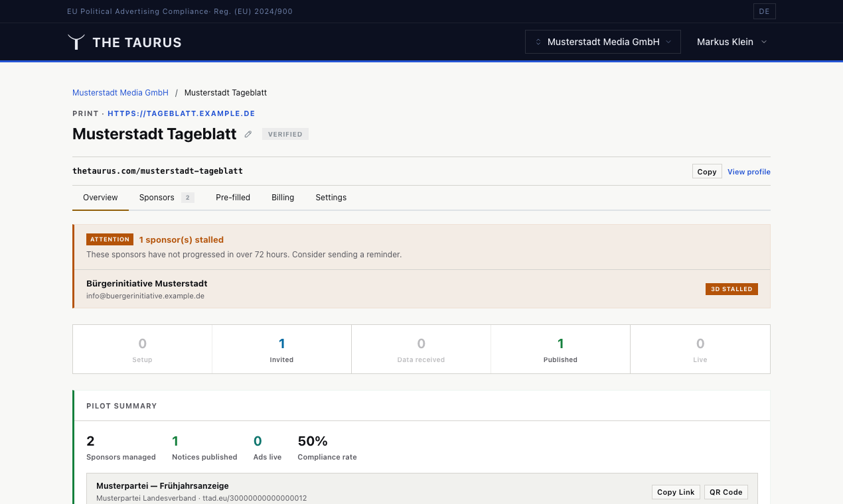The image size is (843, 504).
Task: Copy Link for Musterpartei Frühjahrsanzeige
Action: 676,492
